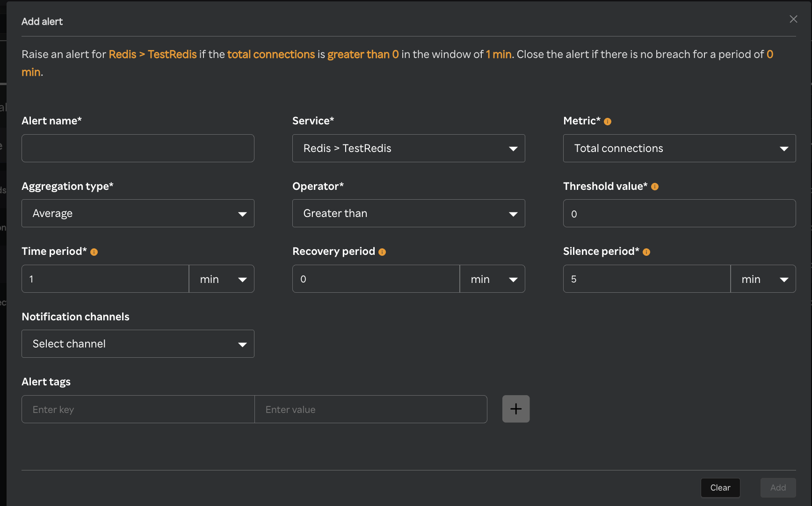
Task: Close the Add alert dialog
Action: point(793,19)
